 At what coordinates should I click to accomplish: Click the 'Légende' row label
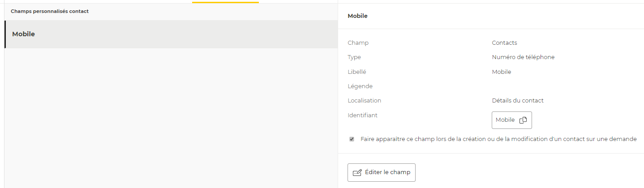[x=360, y=86]
